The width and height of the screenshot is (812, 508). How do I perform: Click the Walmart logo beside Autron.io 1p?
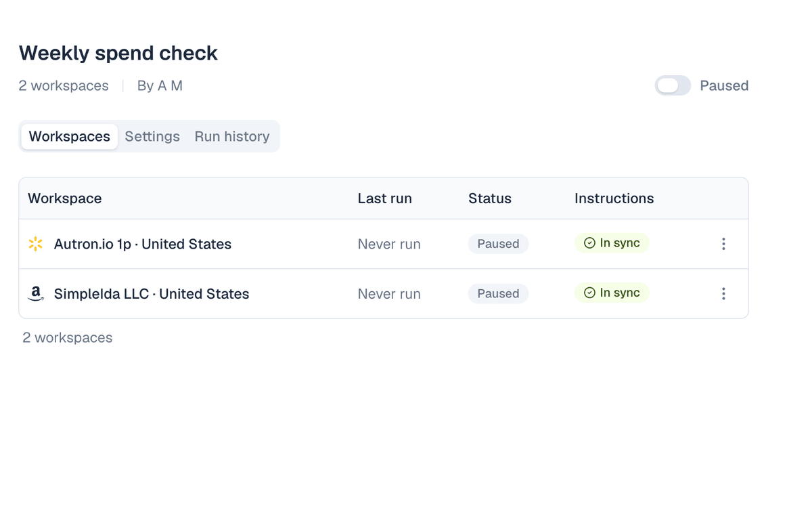36,244
